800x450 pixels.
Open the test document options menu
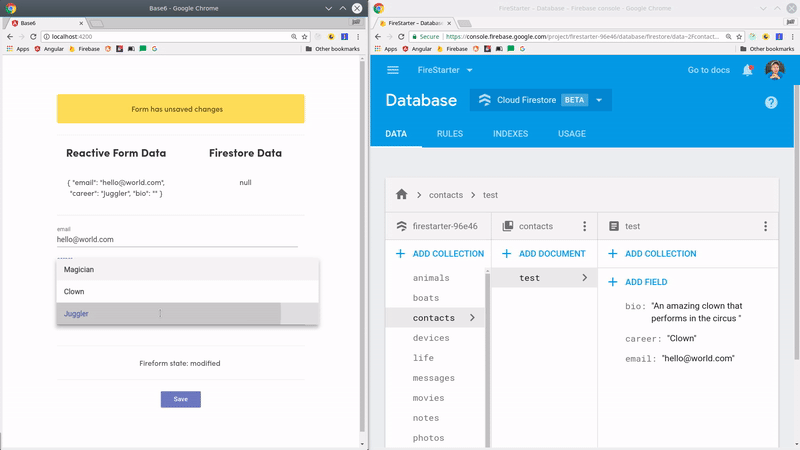click(765, 227)
